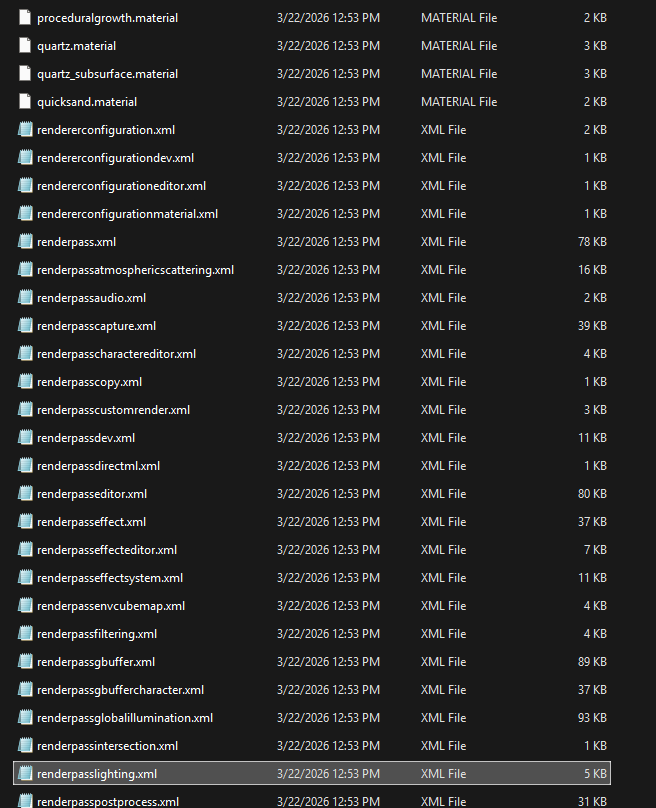Click the XML icon beside renderpasscopy.xml

point(25,381)
